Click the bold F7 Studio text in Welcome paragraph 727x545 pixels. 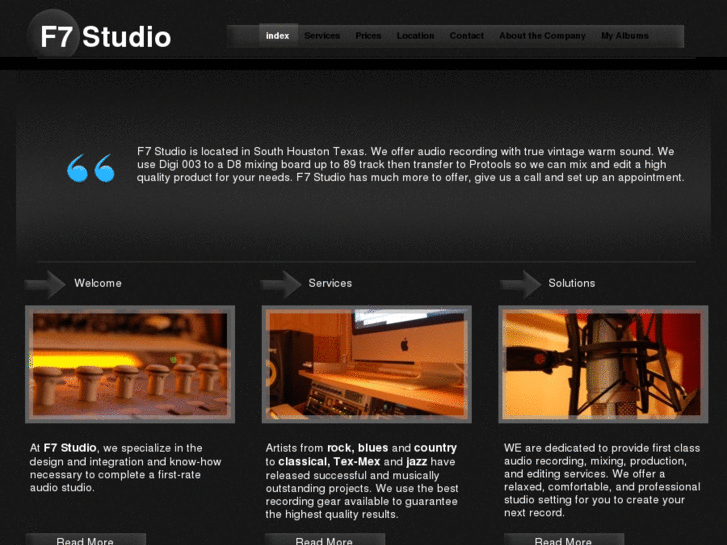point(70,448)
